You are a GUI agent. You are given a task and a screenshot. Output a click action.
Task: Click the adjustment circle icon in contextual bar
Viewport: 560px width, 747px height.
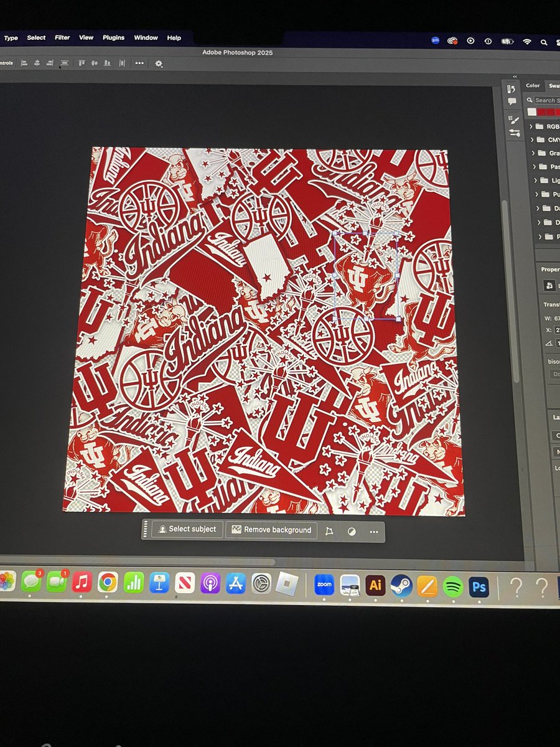pos(352,532)
